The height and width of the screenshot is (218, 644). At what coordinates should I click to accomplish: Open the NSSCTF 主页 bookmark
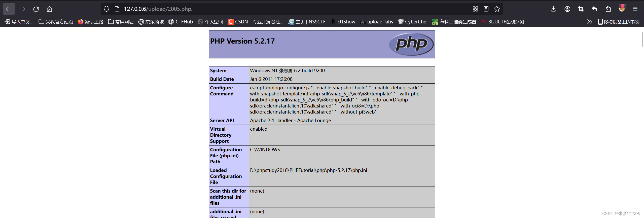(x=307, y=22)
